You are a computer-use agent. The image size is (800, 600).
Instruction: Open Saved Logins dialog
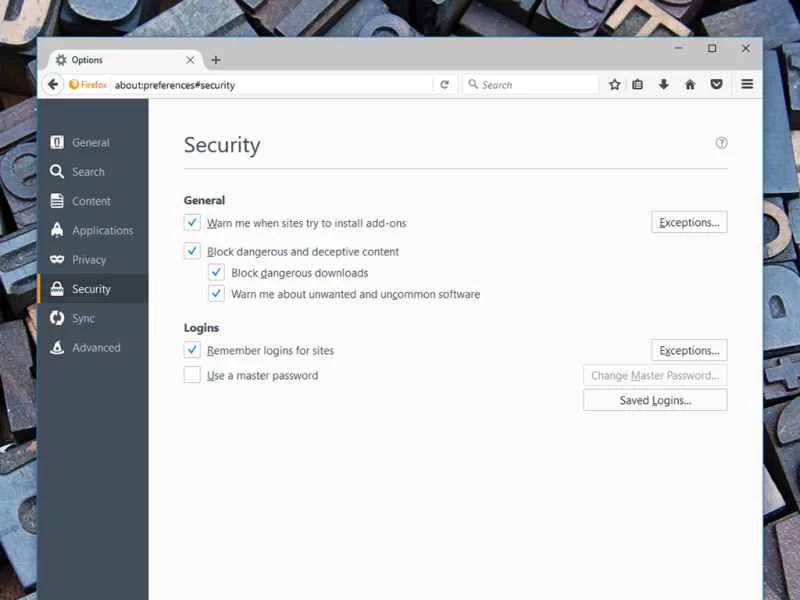pyautogui.click(x=654, y=399)
